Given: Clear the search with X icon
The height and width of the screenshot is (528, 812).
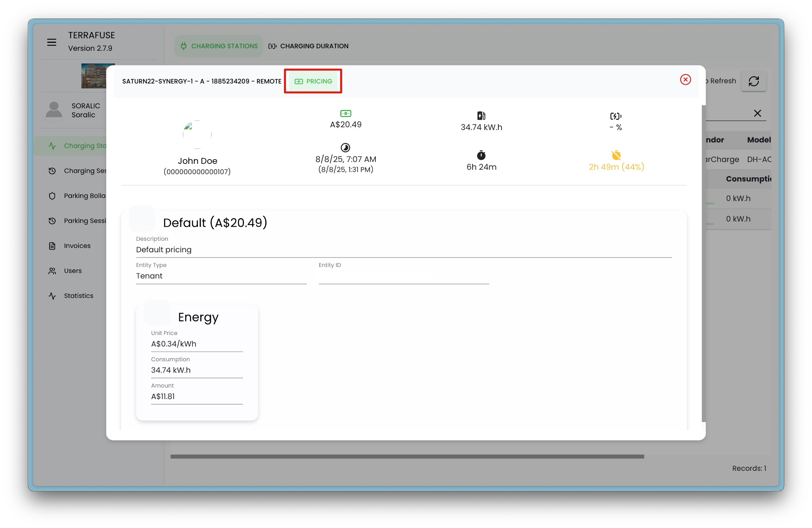Looking at the screenshot, I should coord(757,113).
